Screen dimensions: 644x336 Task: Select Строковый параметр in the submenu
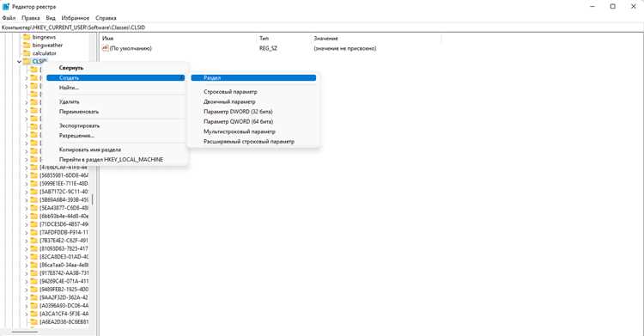[x=253, y=92]
